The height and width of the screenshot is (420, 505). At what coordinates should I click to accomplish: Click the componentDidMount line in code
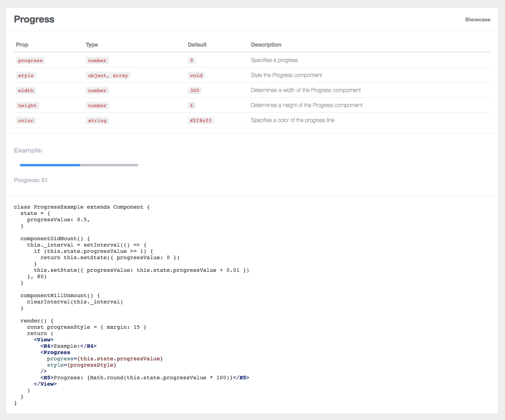coord(55,239)
